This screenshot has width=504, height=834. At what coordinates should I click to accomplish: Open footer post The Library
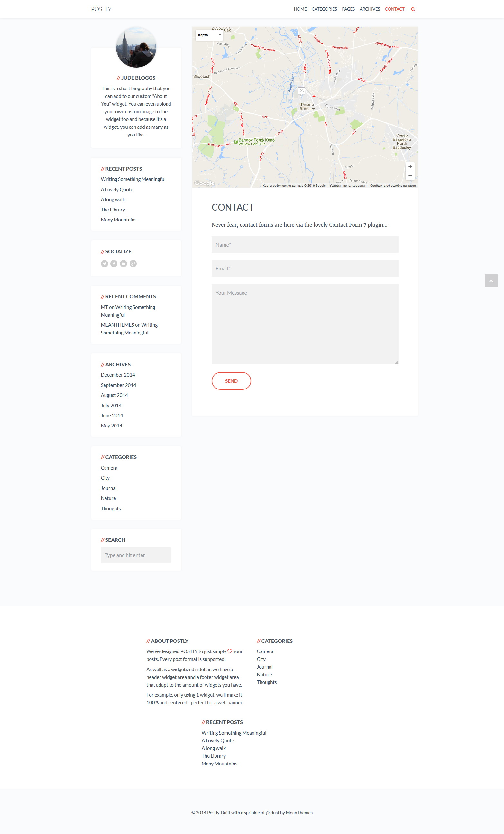pos(214,756)
